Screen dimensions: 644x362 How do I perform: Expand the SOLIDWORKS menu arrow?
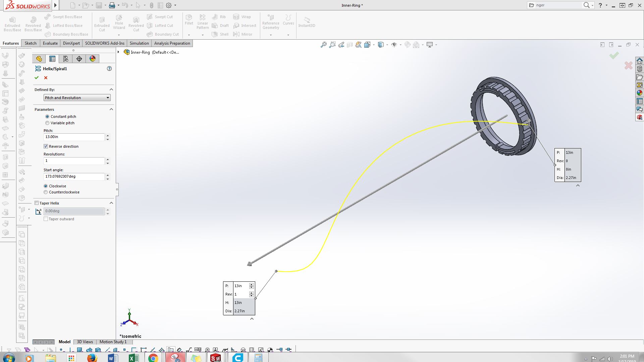[55, 5]
